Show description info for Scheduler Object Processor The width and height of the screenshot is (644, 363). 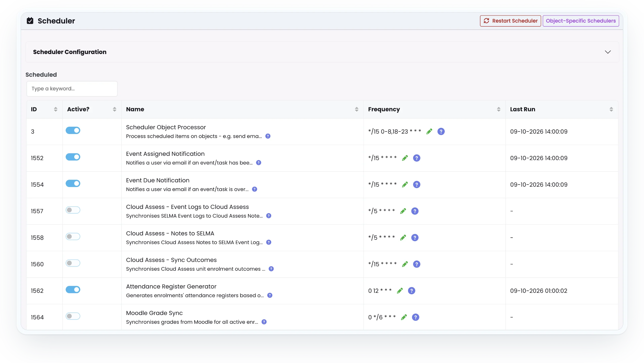tap(268, 136)
